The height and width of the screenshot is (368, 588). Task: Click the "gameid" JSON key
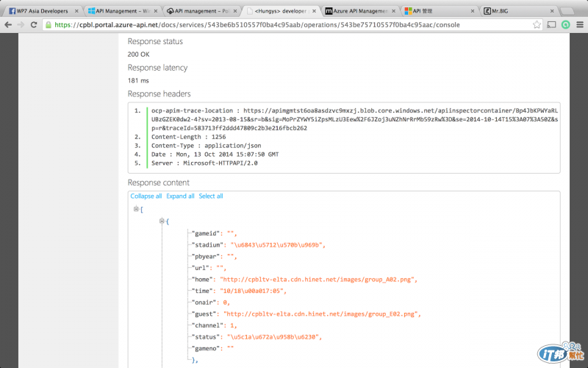click(x=206, y=233)
